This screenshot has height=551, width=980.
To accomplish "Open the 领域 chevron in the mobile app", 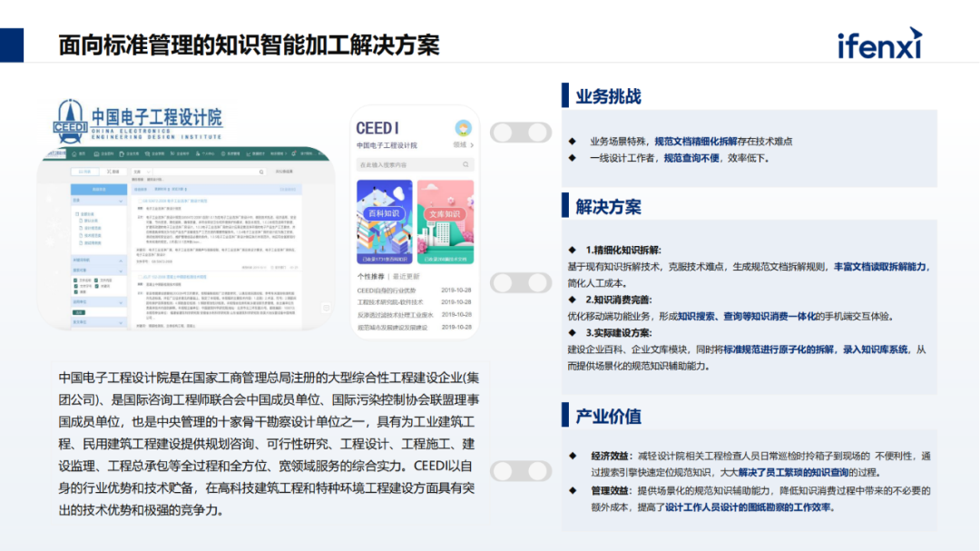I will point(472,145).
